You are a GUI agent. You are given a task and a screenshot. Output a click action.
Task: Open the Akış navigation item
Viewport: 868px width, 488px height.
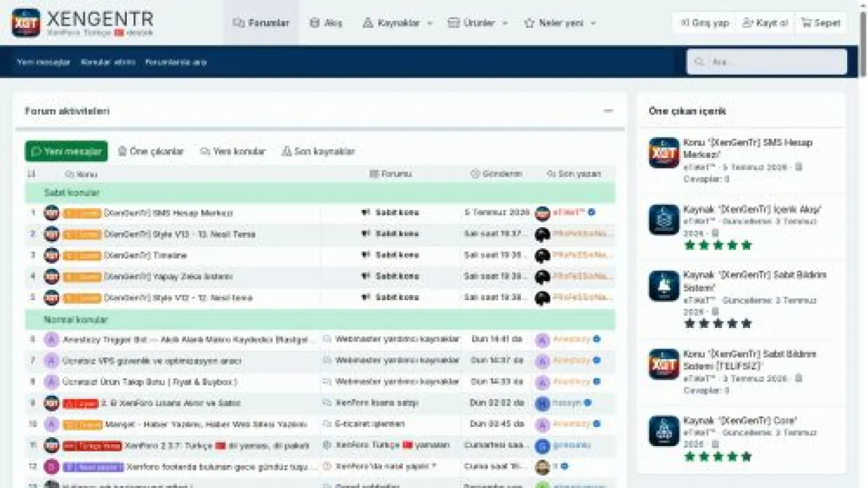(325, 23)
